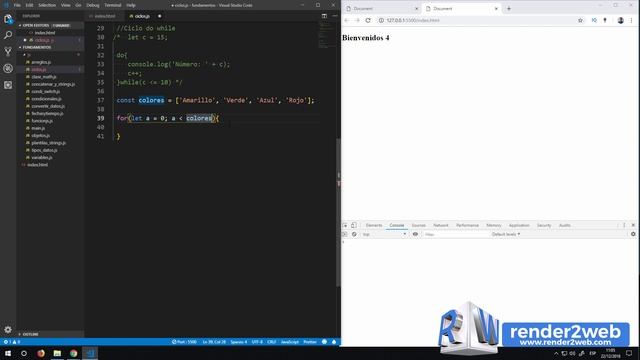
Task: Click the editor vertical scrollbar
Action: 338,213
